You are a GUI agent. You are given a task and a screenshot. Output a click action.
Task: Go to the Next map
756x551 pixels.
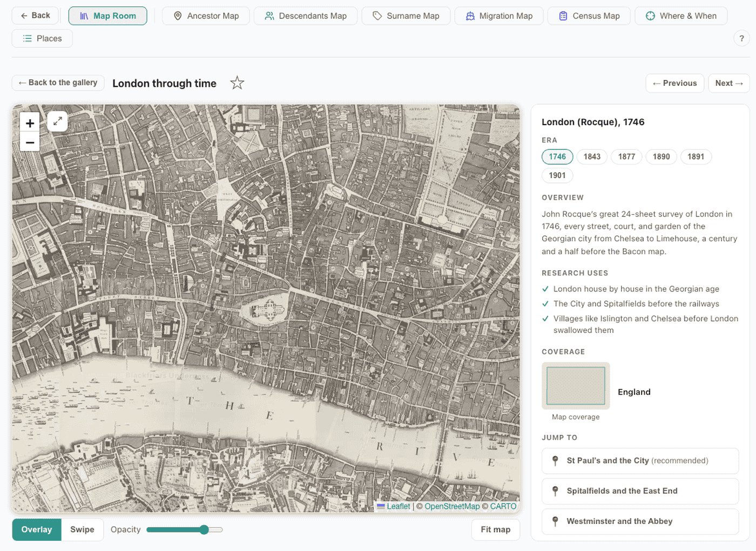tap(729, 83)
